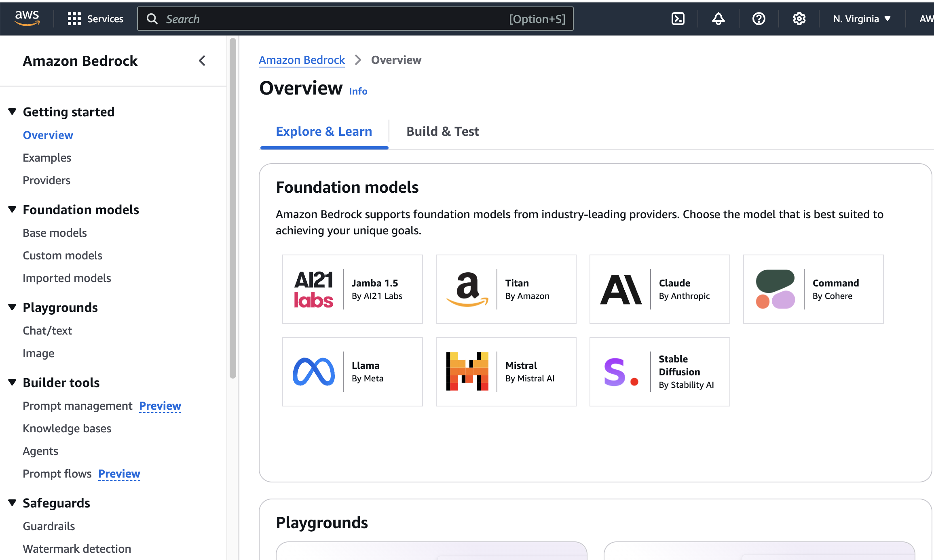Viewport: 934px width, 560px height.
Task: Open the CloudShell terminal icon
Action: click(678, 19)
